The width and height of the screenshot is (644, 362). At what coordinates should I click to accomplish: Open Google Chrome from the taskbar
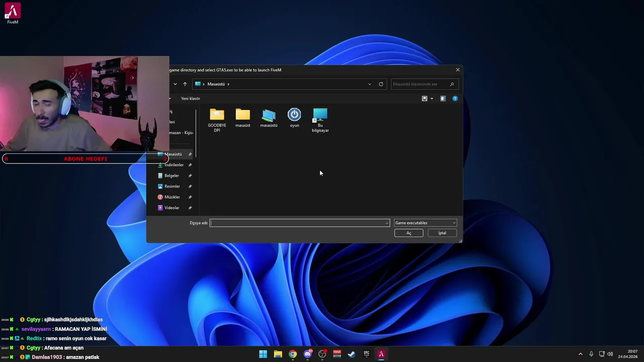pyautogui.click(x=293, y=354)
